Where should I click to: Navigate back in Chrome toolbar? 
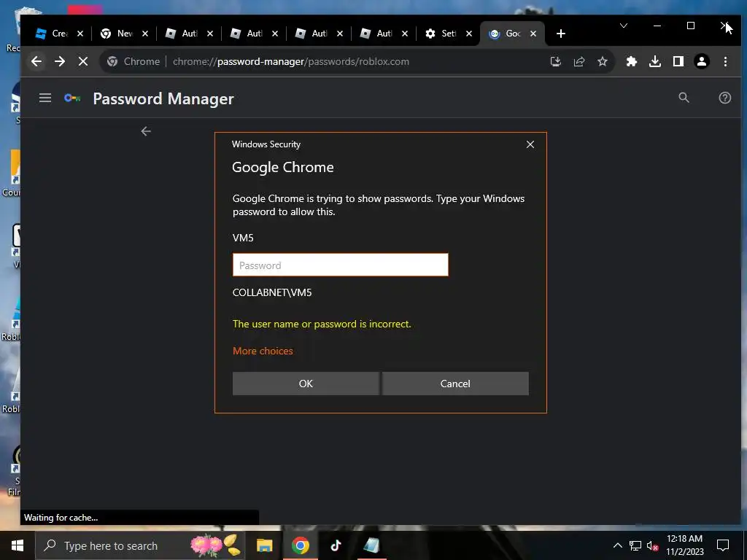click(x=36, y=61)
